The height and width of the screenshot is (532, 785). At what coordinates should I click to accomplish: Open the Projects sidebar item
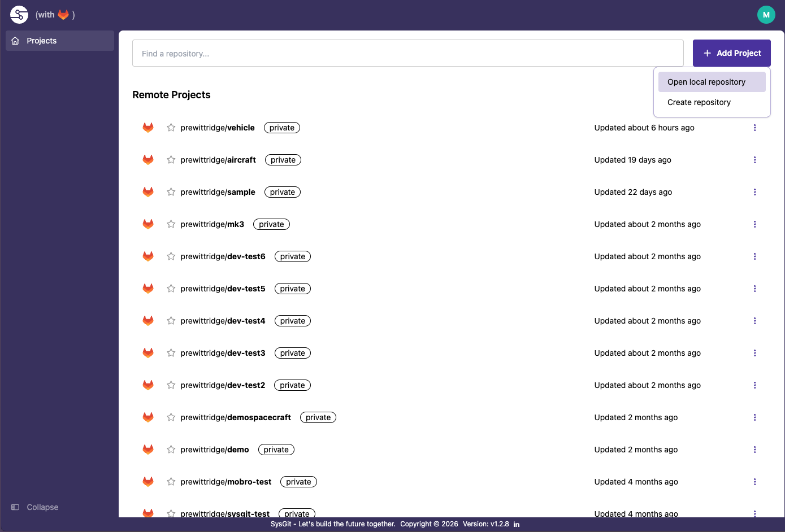click(x=60, y=41)
